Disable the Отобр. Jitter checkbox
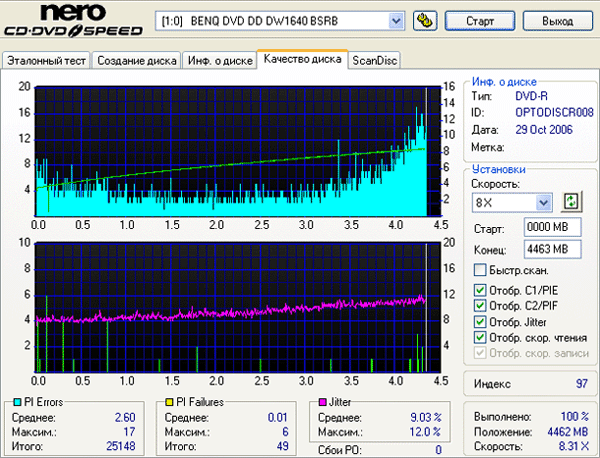 481,322
